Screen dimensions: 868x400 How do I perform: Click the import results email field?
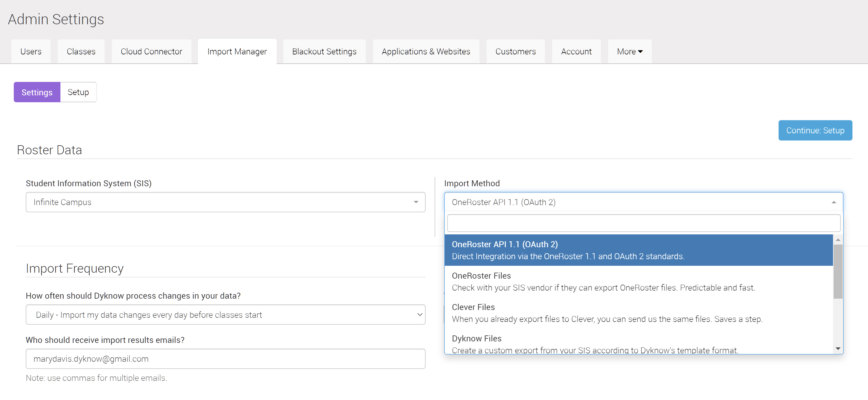226,358
